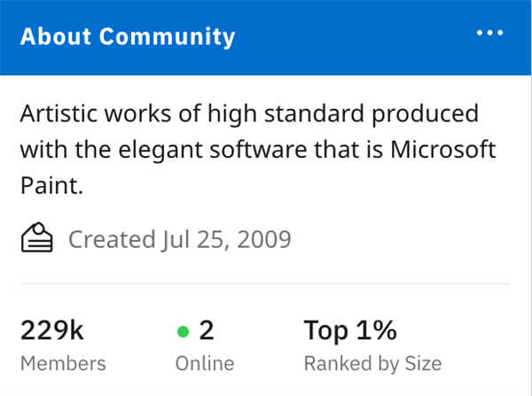Click the green online status dot
The height and width of the screenshot is (396, 532).
[184, 332]
